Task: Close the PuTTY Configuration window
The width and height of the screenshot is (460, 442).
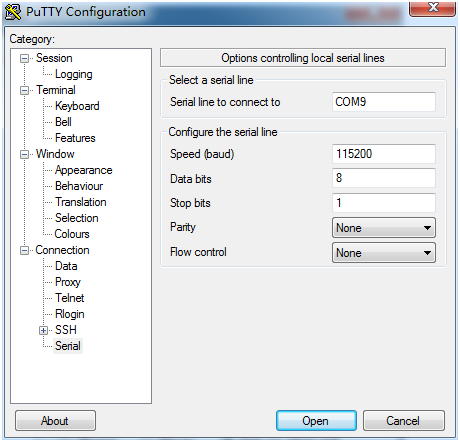Action: [x=432, y=8]
